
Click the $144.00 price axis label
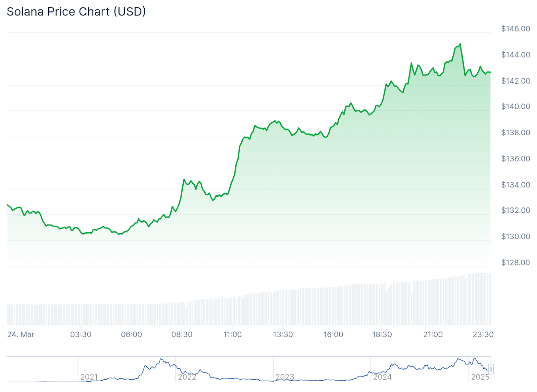click(516, 55)
